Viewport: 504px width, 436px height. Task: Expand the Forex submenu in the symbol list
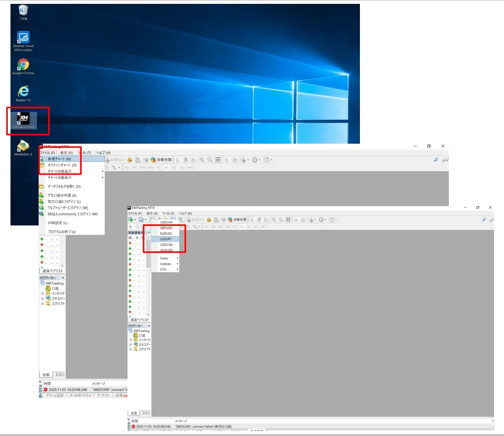(165, 259)
